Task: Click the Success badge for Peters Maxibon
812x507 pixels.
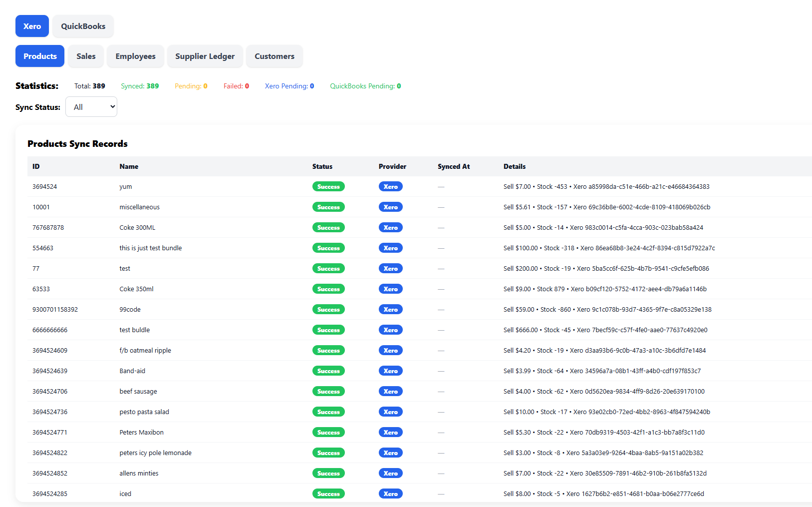Action: pyautogui.click(x=328, y=432)
